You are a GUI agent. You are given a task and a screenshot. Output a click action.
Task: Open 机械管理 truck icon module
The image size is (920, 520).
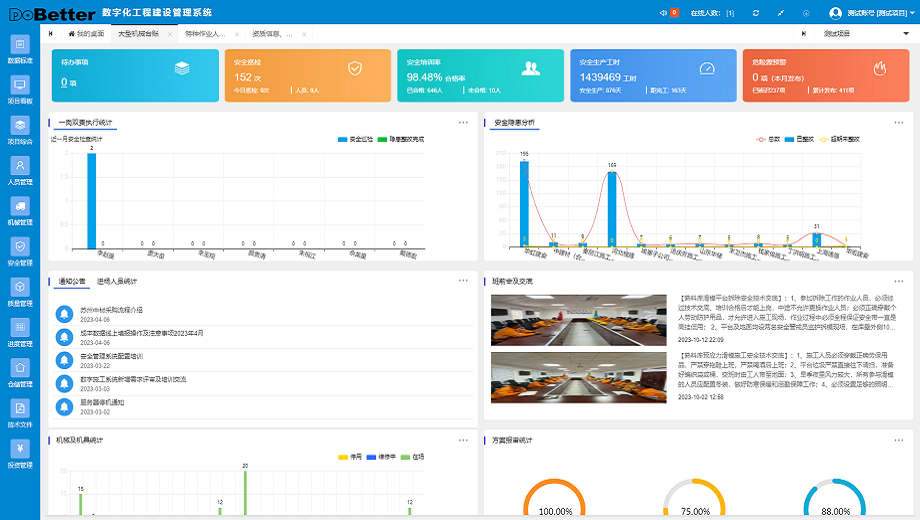click(20, 211)
